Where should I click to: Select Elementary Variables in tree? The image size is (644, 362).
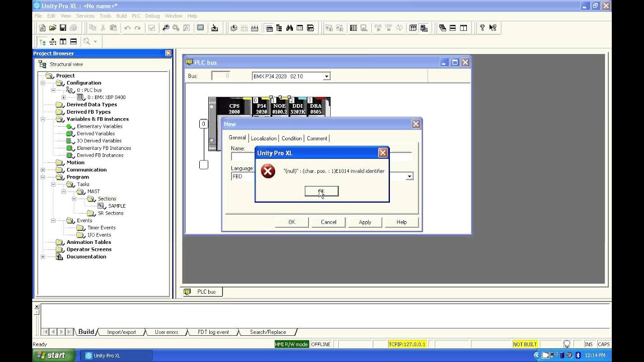(100, 126)
